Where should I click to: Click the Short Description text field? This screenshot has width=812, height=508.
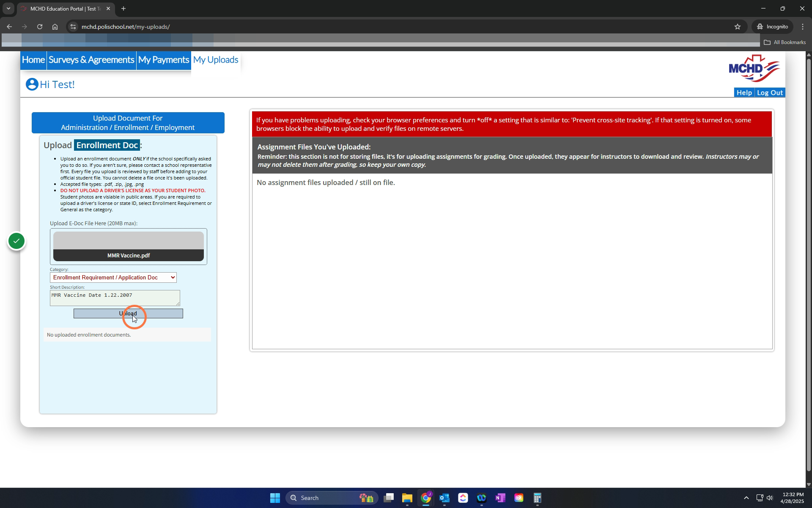pyautogui.click(x=115, y=298)
